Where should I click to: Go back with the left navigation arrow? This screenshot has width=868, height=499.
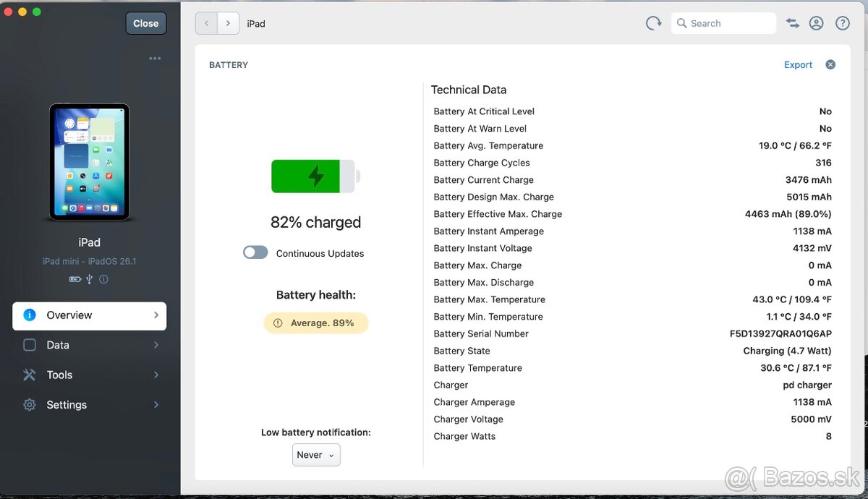point(206,23)
